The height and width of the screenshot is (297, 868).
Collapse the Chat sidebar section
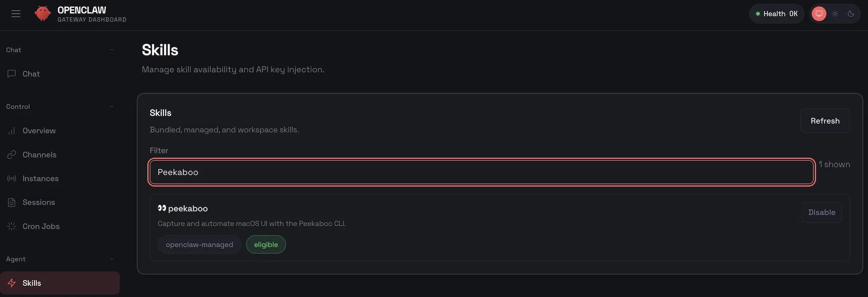(x=112, y=50)
